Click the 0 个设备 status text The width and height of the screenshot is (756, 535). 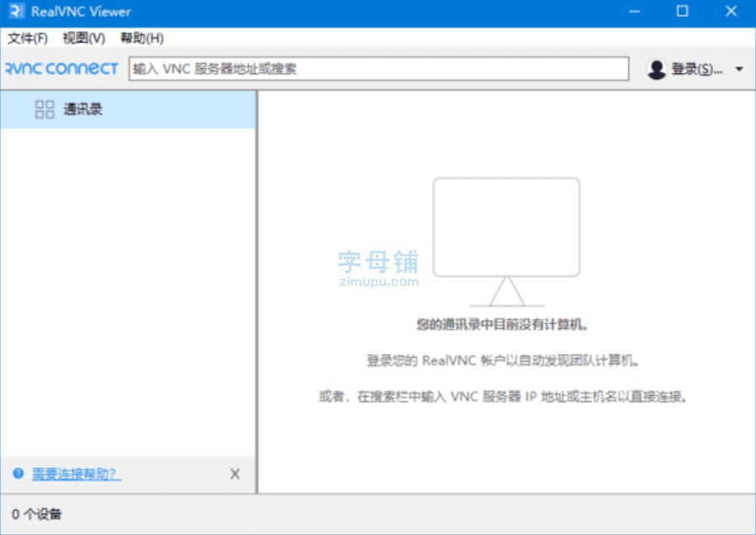click(x=37, y=514)
